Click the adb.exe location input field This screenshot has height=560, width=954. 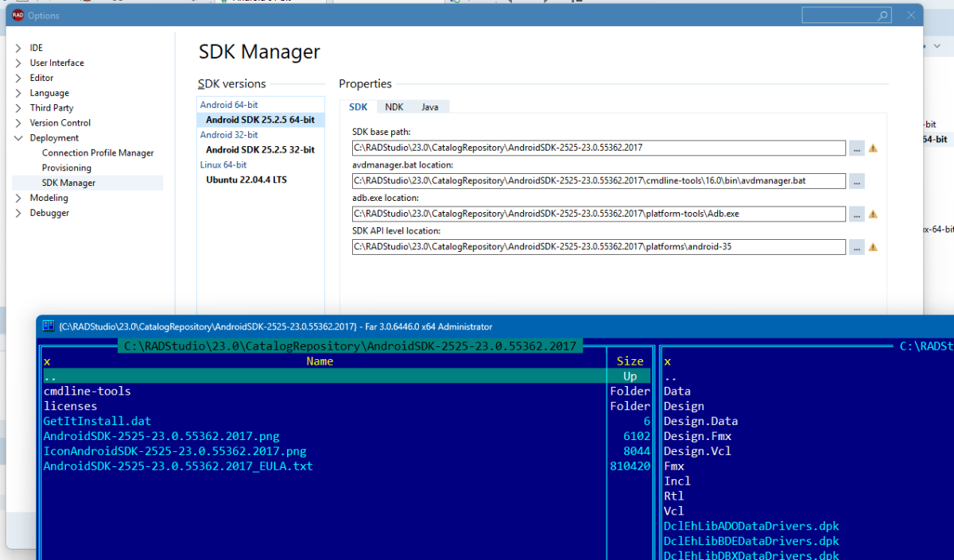[599, 214]
